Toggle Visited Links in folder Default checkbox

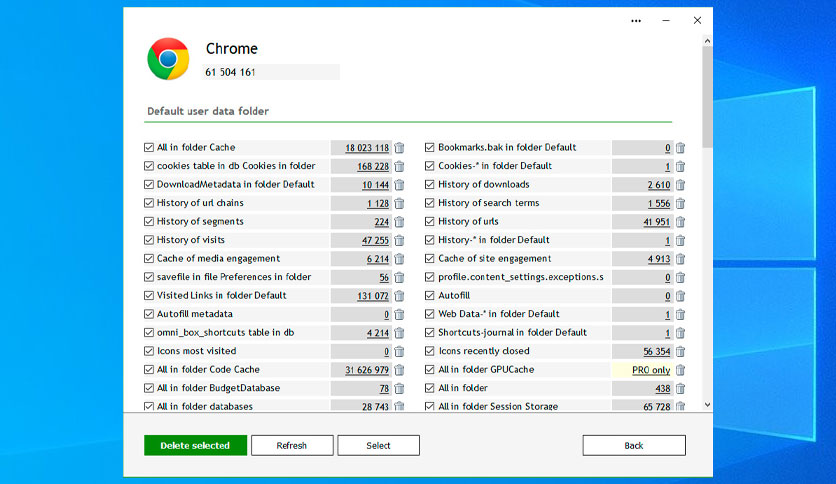pyautogui.click(x=149, y=295)
